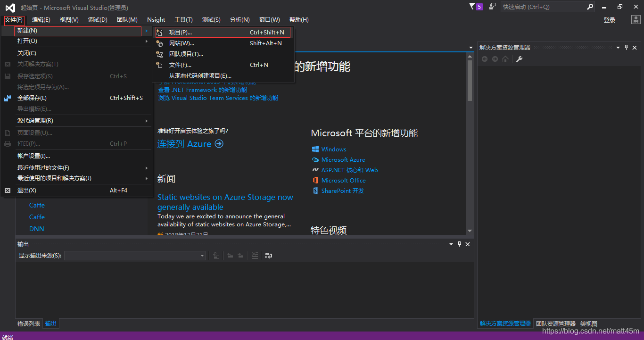This screenshot has height=340, width=644.
Task: Expand Source Control (源代码管理) submenu
Action: [x=77, y=121]
